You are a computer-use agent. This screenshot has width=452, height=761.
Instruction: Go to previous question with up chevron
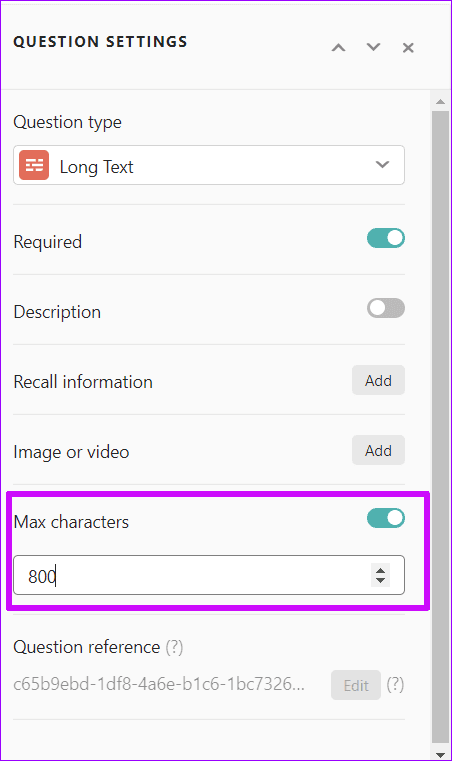pos(338,48)
